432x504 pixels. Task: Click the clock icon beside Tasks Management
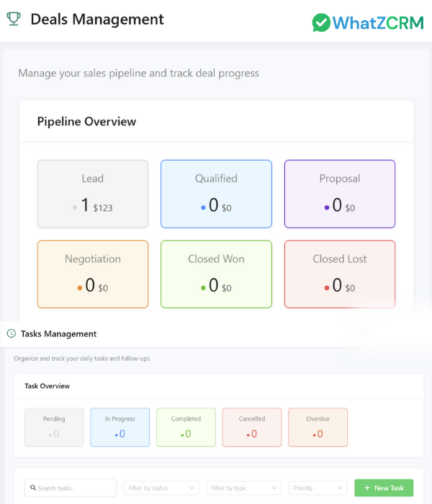tap(12, 333)
